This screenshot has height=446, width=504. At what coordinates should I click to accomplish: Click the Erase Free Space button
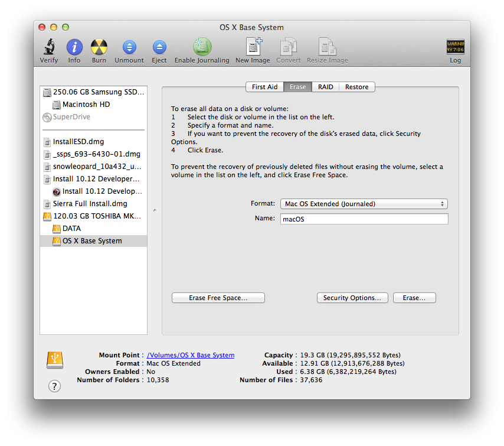(218, 297)
